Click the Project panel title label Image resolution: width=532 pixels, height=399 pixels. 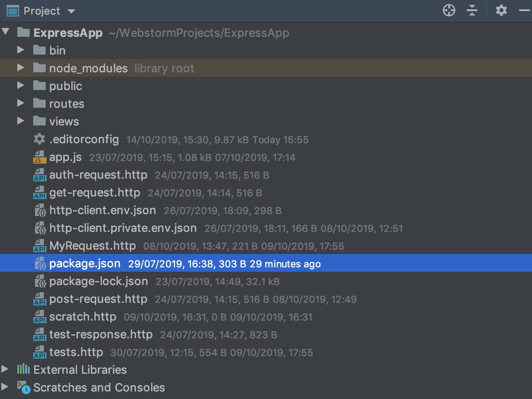click(42, 11)
